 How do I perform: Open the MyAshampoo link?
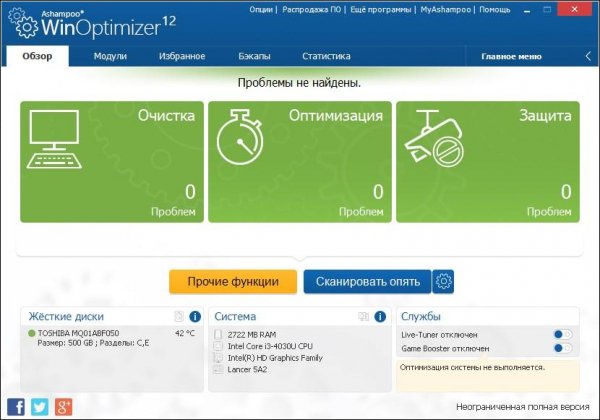[x=445, y=10]
